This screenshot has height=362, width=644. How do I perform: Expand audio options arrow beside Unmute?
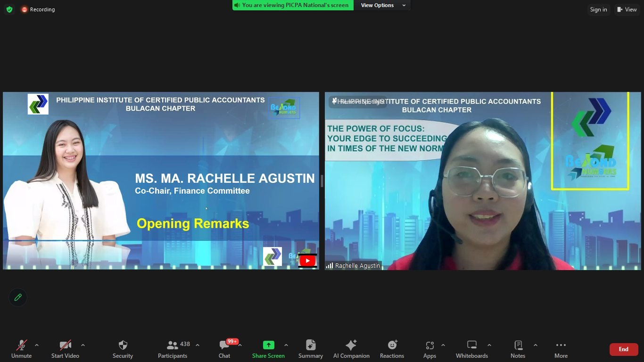37,345
